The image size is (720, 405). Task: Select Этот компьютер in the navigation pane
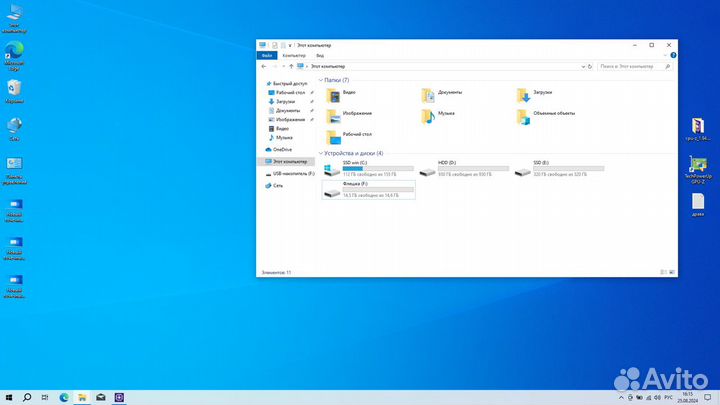point(286,162)
